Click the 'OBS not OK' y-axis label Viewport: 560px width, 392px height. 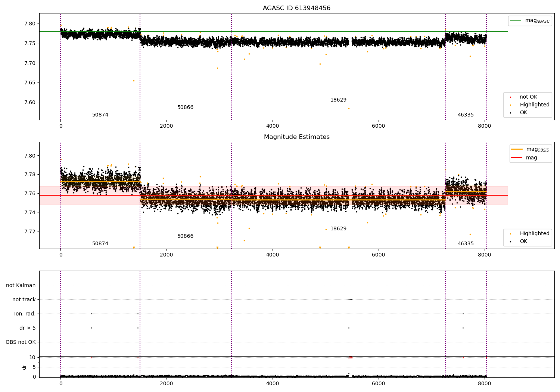pos(21,342)
